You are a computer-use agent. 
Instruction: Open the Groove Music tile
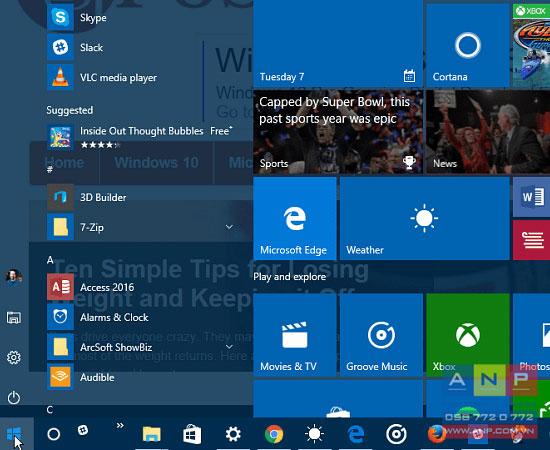click(x=381, y=335)
